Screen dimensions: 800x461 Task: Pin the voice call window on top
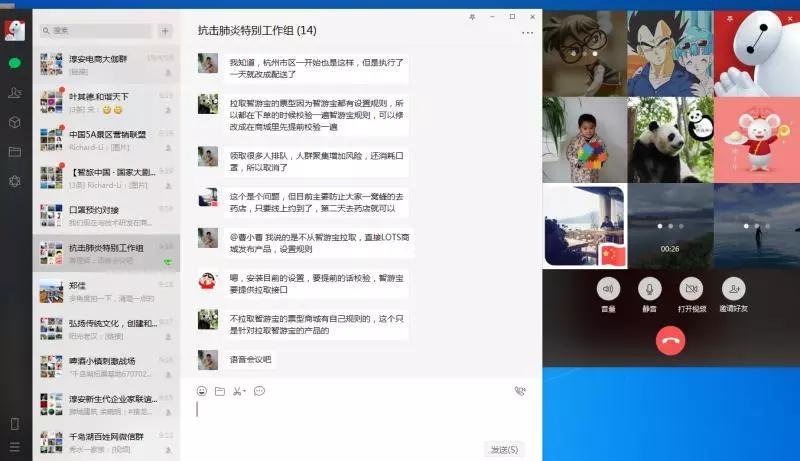coord(730,18)
